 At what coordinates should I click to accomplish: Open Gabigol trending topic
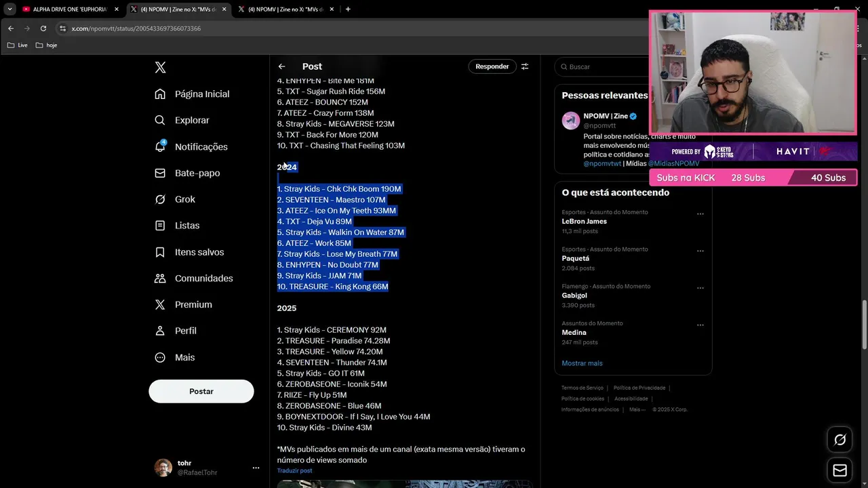[574, 296]
